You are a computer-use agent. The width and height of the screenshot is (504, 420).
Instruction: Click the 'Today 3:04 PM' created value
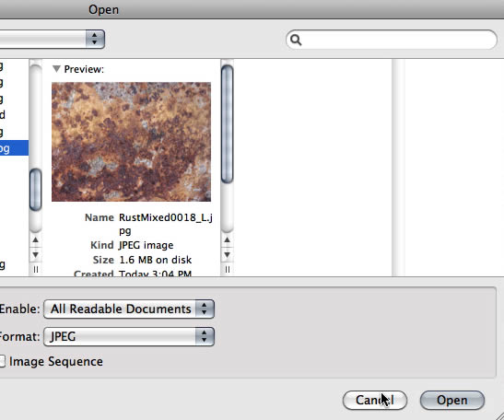point(155,274)
